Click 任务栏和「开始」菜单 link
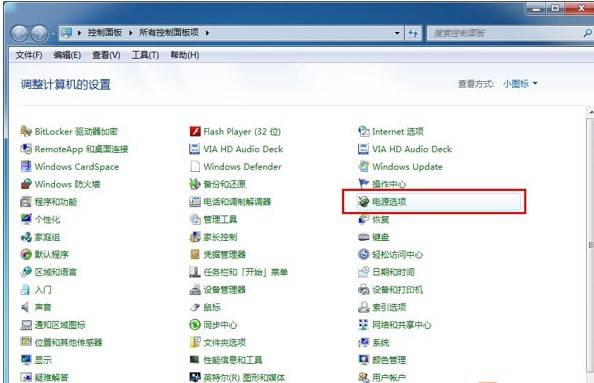 click(x=245, y=272)
